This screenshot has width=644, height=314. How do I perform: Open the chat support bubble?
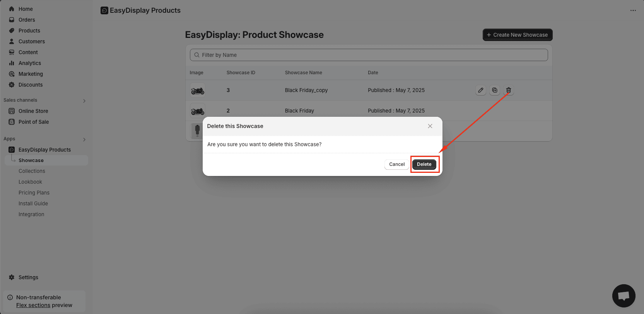(624, 296)
